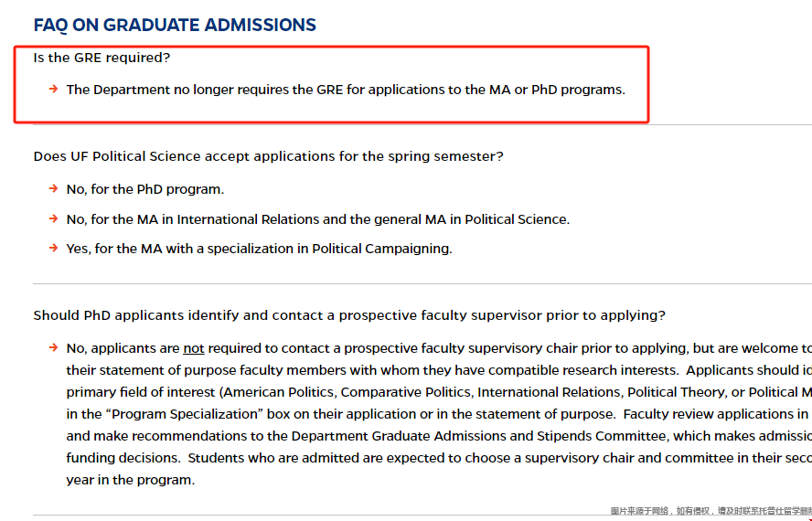Click arrow bullet before "No, applicants are not required"
812x521 pixels.
pos(53,347)
